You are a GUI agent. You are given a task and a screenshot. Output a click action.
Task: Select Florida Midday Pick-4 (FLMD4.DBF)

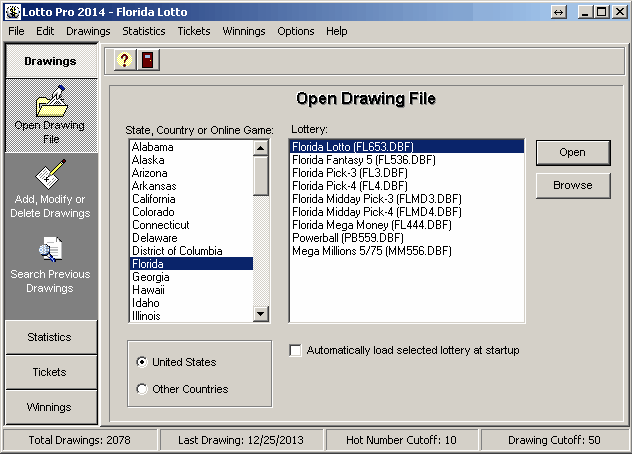407,212
